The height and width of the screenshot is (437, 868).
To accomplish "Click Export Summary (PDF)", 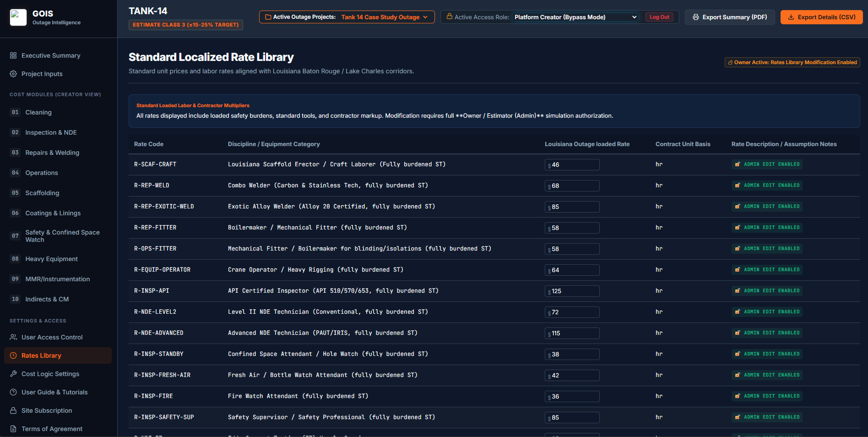I will click(730, 17).
